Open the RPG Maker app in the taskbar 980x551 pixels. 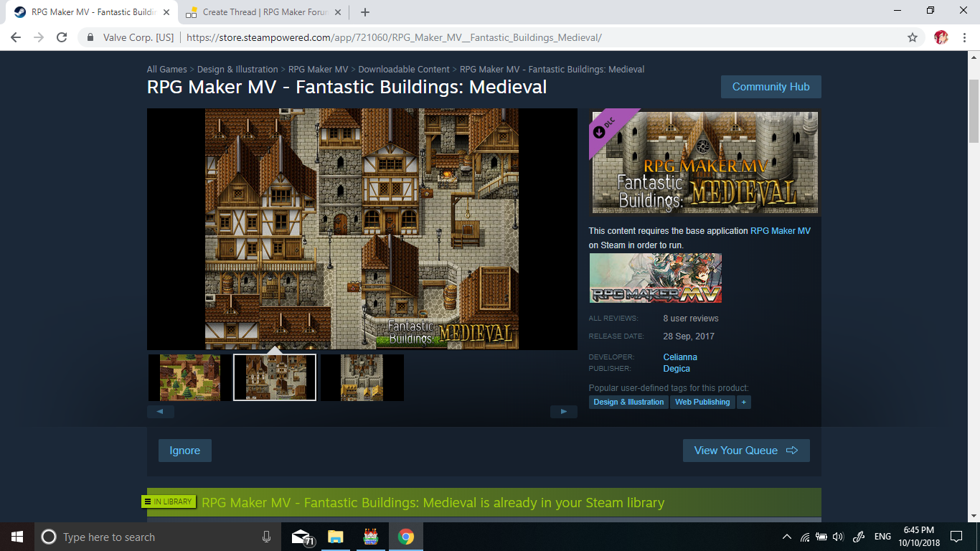(x=371, y=537)
